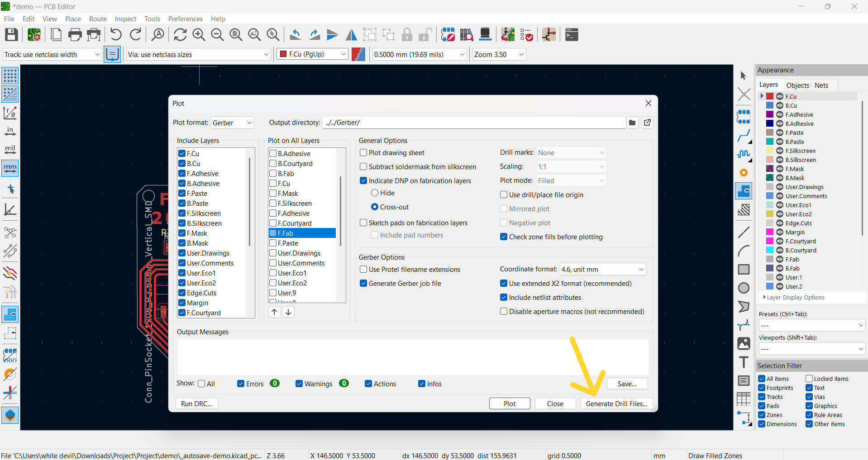
Task: Select the Hide DNP radio option
Action: (375, 193)
